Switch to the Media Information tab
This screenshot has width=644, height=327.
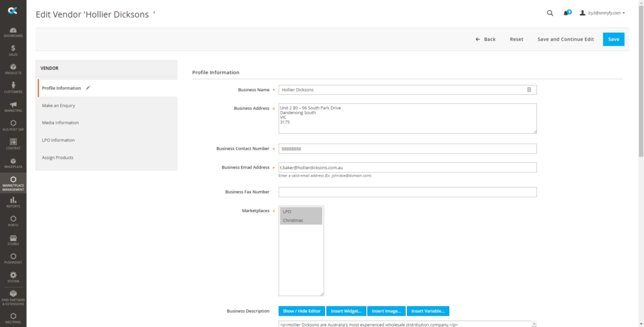click(x=60, y=123)
